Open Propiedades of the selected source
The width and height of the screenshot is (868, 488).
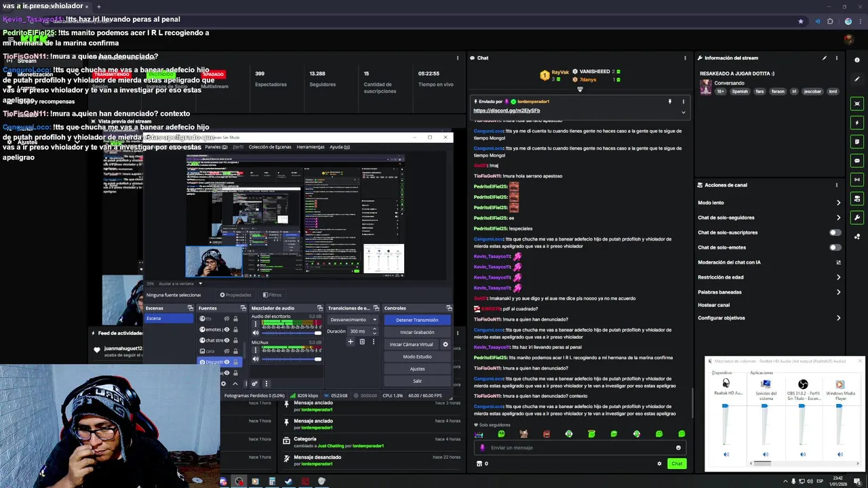235,295
